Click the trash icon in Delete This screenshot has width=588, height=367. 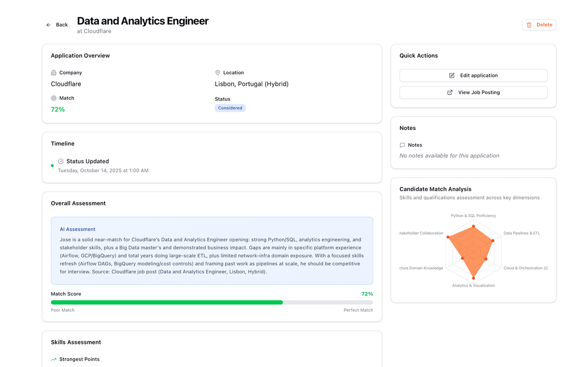coord(529,25)
